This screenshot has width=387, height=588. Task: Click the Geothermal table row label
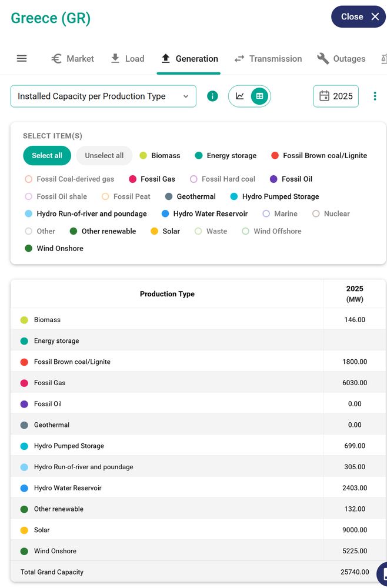(52, 425)
